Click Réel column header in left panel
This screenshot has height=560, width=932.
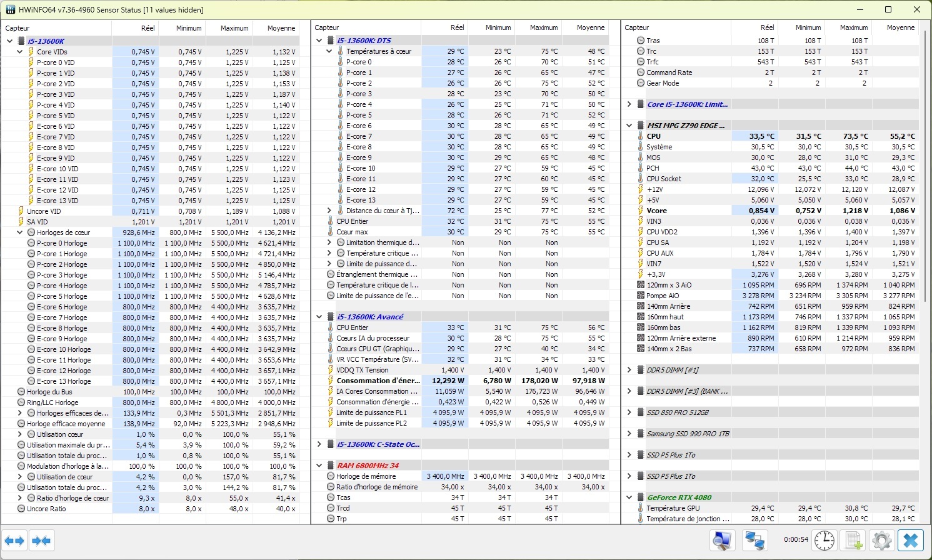pos(135,28)
